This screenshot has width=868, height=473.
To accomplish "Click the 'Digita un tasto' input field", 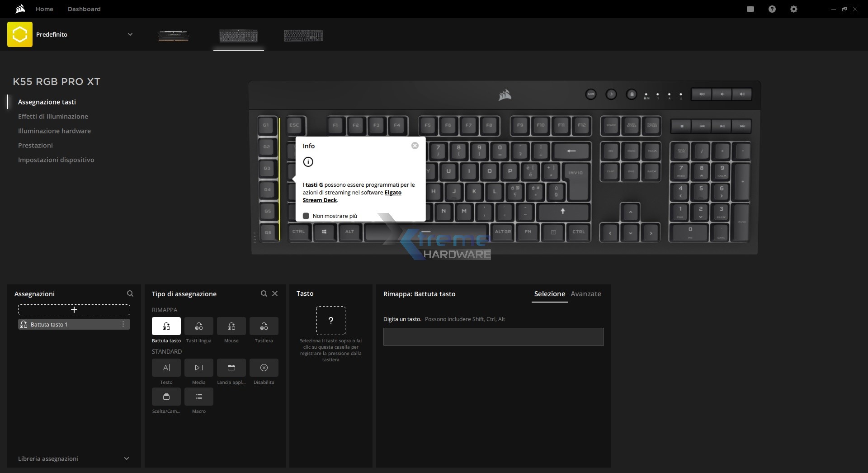I will (x=493, y=337).
